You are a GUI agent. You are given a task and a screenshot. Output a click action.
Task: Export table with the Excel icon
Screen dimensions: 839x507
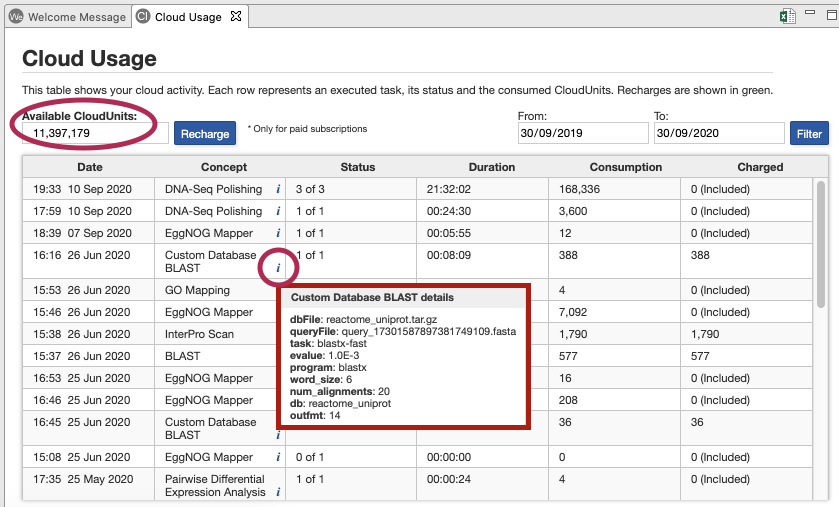(787, 16)
